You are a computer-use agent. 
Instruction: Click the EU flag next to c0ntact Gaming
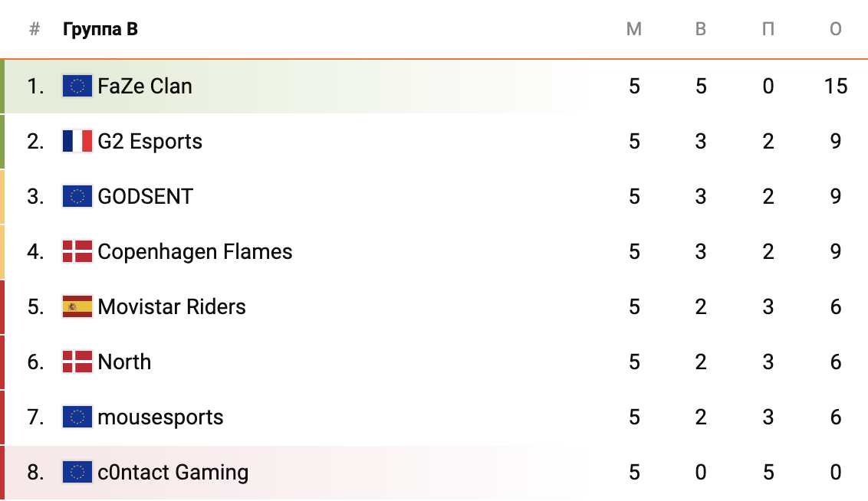[77, 472]
